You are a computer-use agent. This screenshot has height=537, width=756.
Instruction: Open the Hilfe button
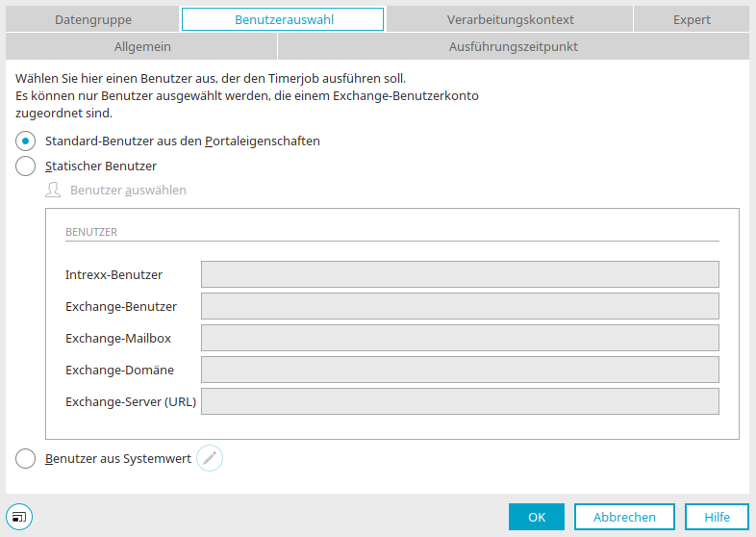717,517
